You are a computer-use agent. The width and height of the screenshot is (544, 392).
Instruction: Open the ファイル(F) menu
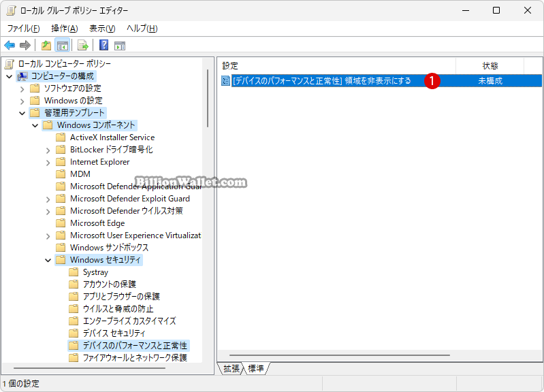23,29
